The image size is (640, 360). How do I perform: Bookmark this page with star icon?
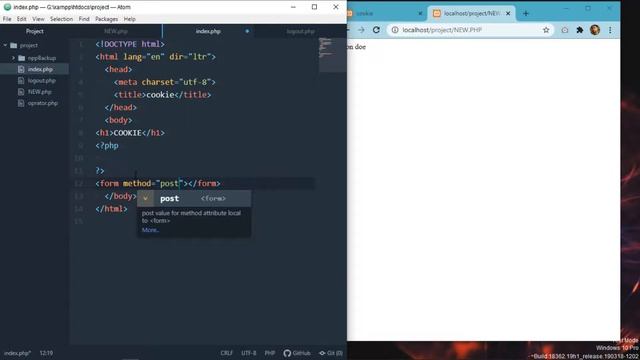pyautogui.click(x=546, y=30)
